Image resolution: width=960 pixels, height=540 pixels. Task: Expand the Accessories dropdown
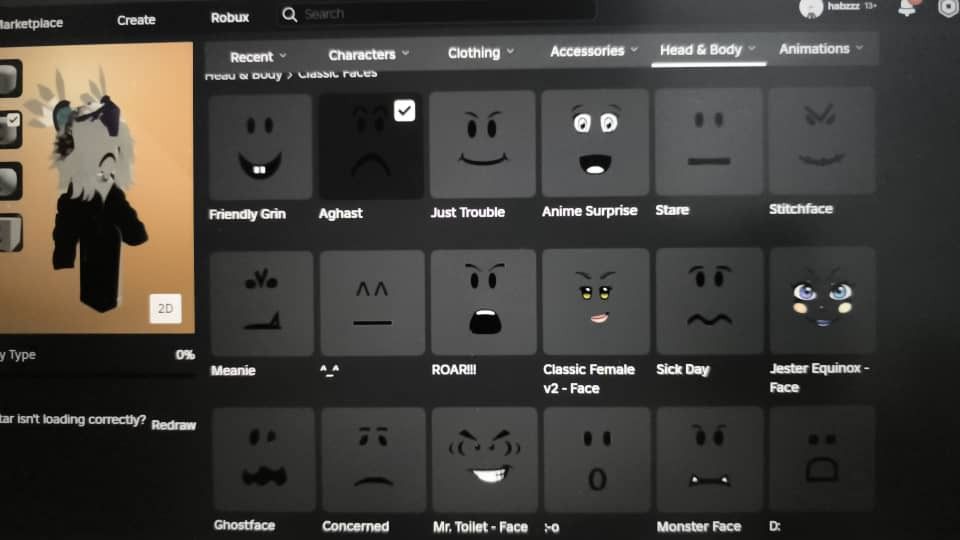pos(593,51)
